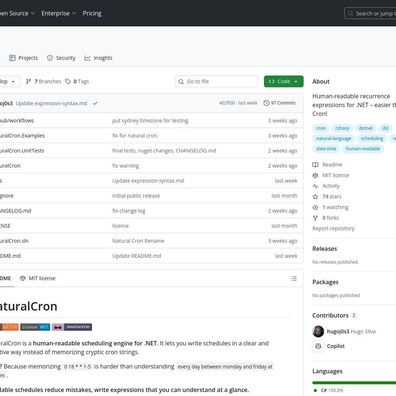Viewport: 396px width, 396px height.
Task: Select the date-time topic tag
Action: [326, 149]
